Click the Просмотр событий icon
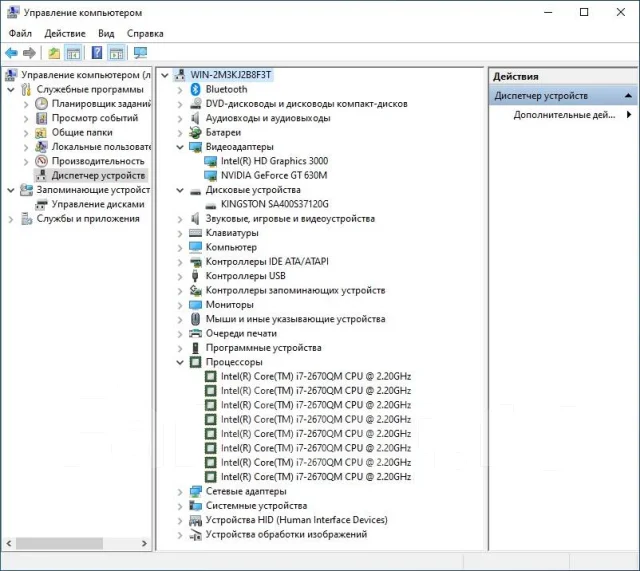 (41, 118)
